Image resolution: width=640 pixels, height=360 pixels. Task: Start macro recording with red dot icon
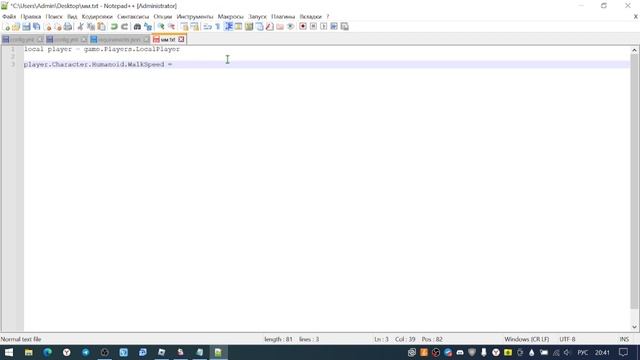point(303,27)
